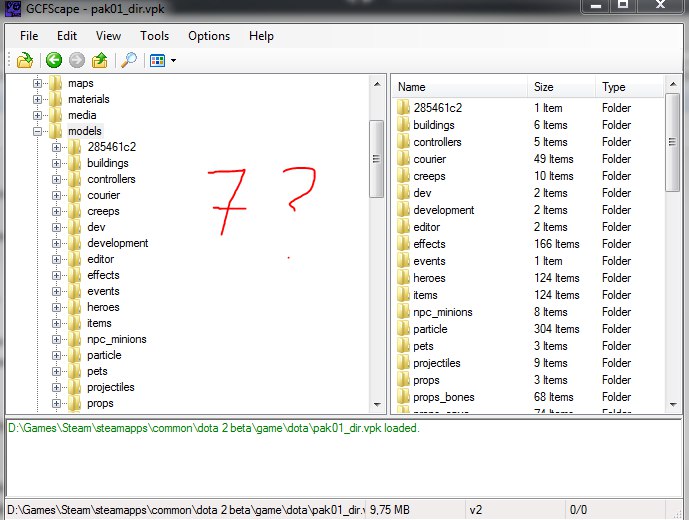689x520 pixels.
Task: Open the Options menu
Action: (x=209, y=36)
